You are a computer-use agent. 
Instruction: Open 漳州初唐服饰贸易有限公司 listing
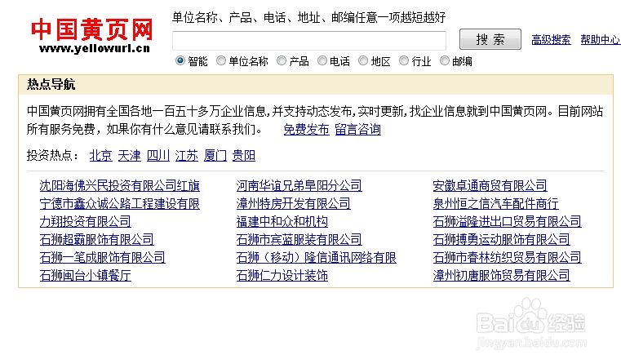point(501,275)
